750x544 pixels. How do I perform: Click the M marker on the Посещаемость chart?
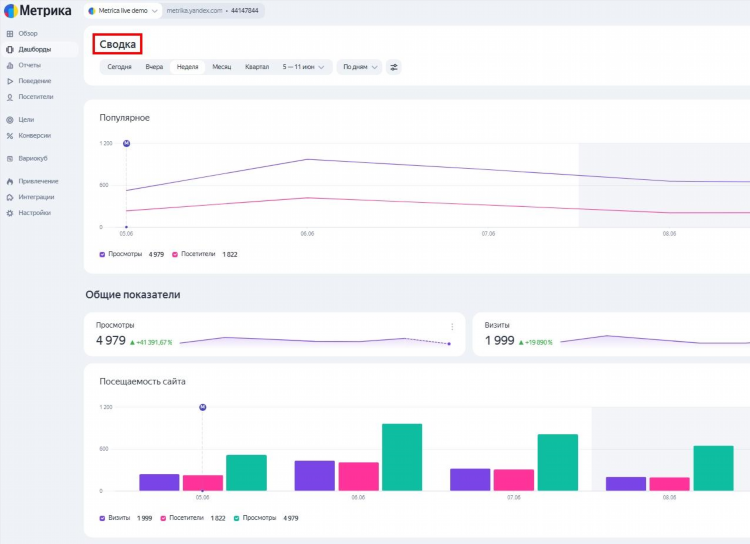tap(202, 407)
